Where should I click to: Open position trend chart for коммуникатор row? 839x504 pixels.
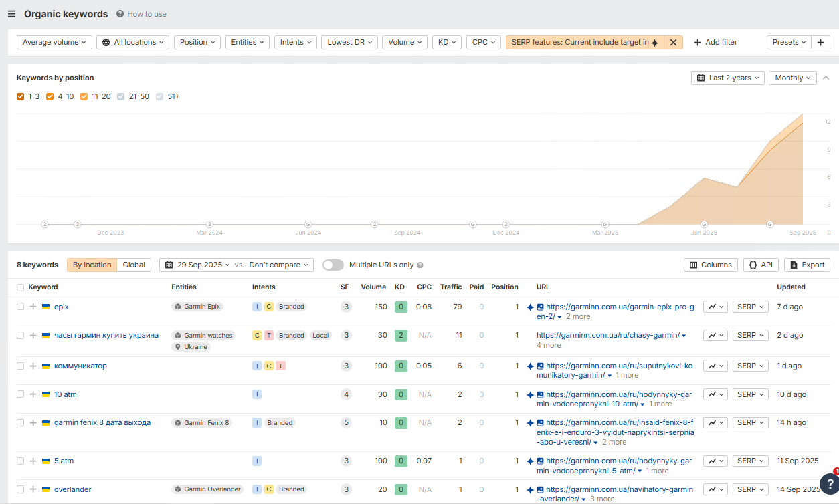click(715, 366)
